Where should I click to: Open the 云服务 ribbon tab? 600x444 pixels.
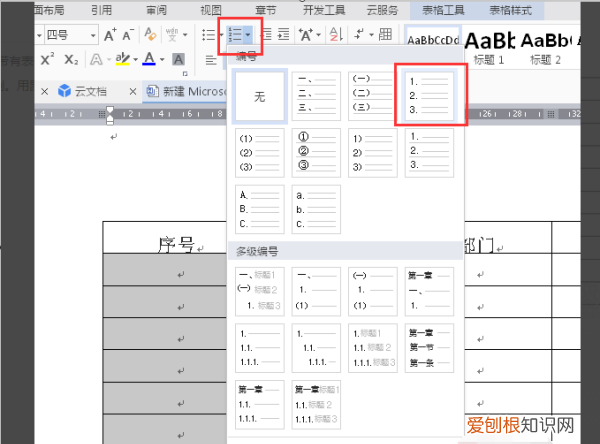382,10
